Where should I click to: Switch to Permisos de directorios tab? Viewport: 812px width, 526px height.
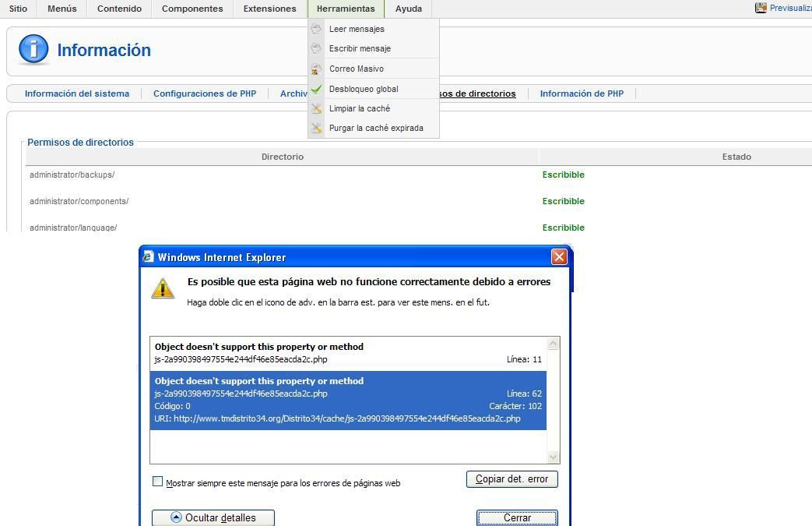(477, 94)
